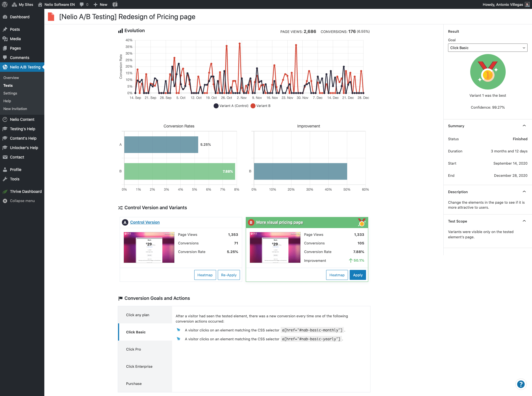Collapse the Test Scope section

point(524,221)
